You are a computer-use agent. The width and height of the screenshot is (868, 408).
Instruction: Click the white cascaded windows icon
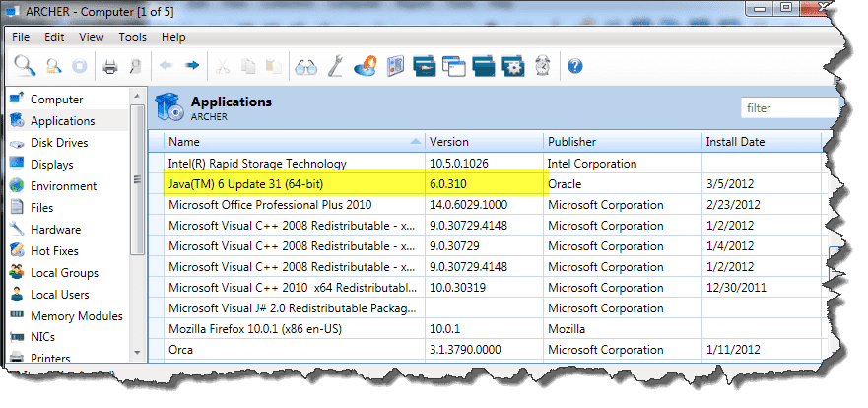(x=454, y=66)
